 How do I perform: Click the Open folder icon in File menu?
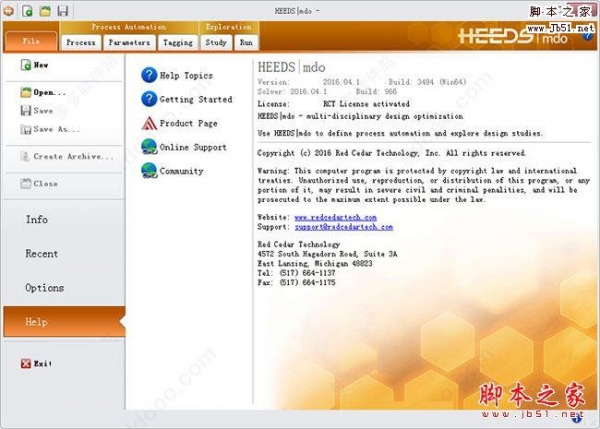click(26, 92)
